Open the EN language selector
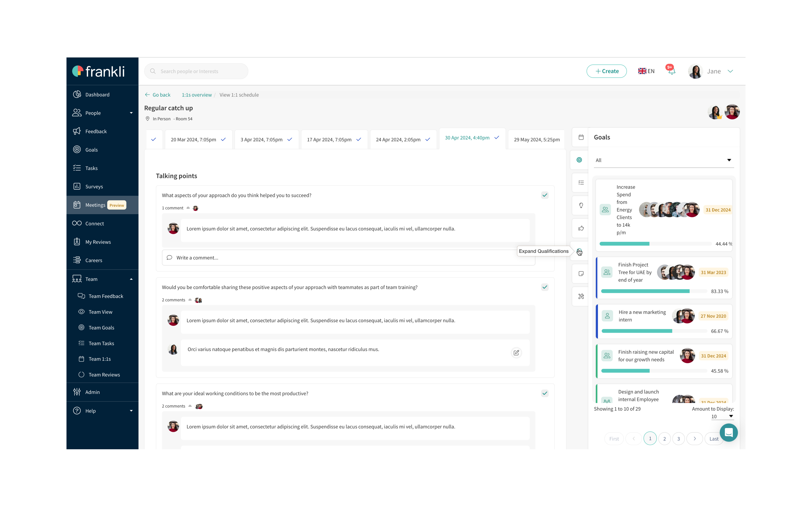The image size is (812, 506). (646, 71)
